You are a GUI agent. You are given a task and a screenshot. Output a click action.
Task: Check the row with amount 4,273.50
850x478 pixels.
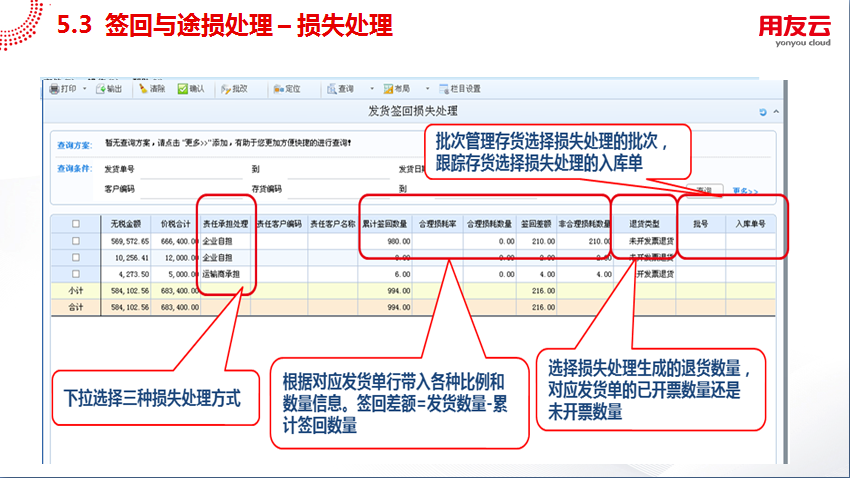coord(76,273)
